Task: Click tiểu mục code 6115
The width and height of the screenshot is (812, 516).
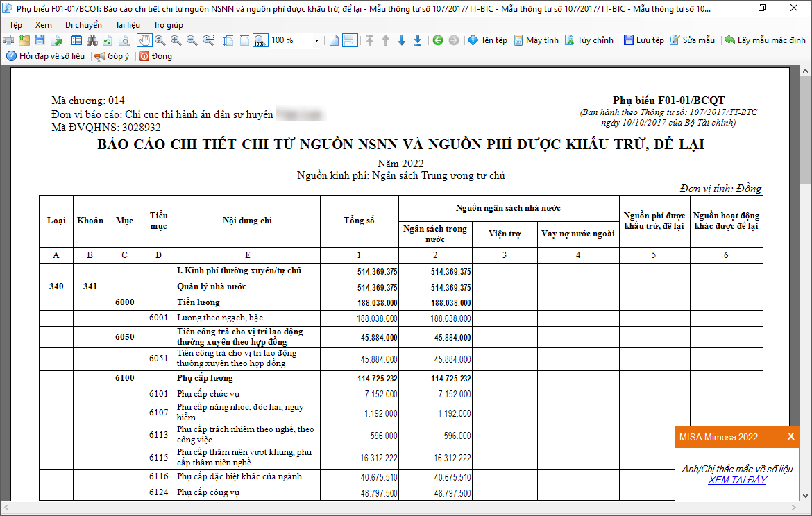Action: 158,458
